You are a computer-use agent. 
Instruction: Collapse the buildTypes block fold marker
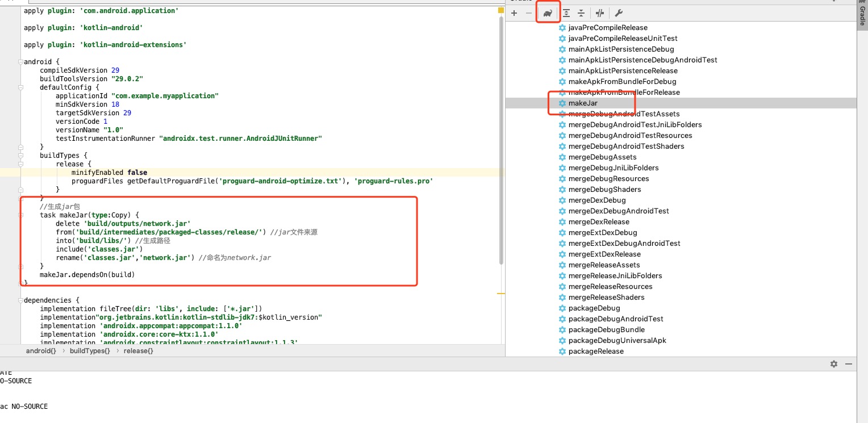click(20, 155)
